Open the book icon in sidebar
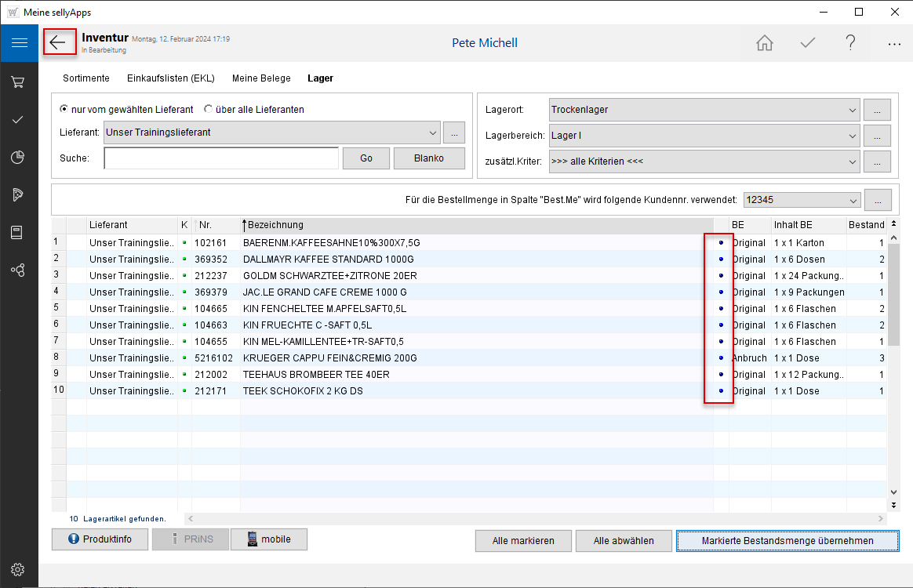The width and height of the screenshot is (913, 588). click(19, 232)
